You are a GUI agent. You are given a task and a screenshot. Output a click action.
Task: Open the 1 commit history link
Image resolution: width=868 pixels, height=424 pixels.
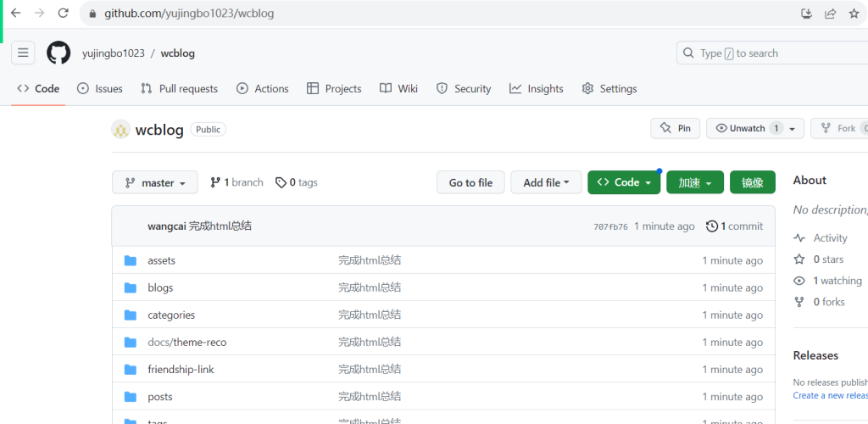coord(735,226)
